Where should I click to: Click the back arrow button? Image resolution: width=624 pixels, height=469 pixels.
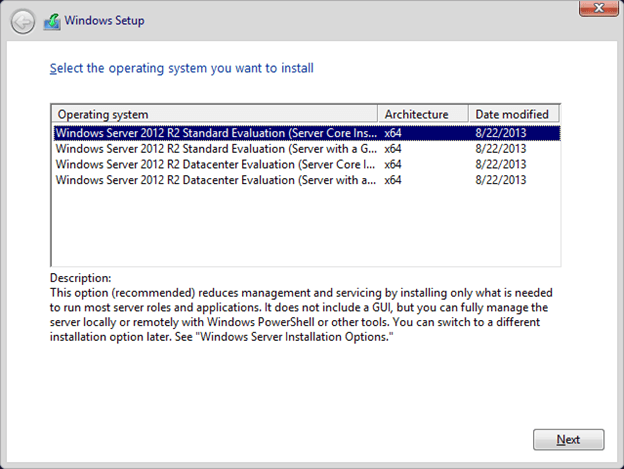click(x=22, y=21)
